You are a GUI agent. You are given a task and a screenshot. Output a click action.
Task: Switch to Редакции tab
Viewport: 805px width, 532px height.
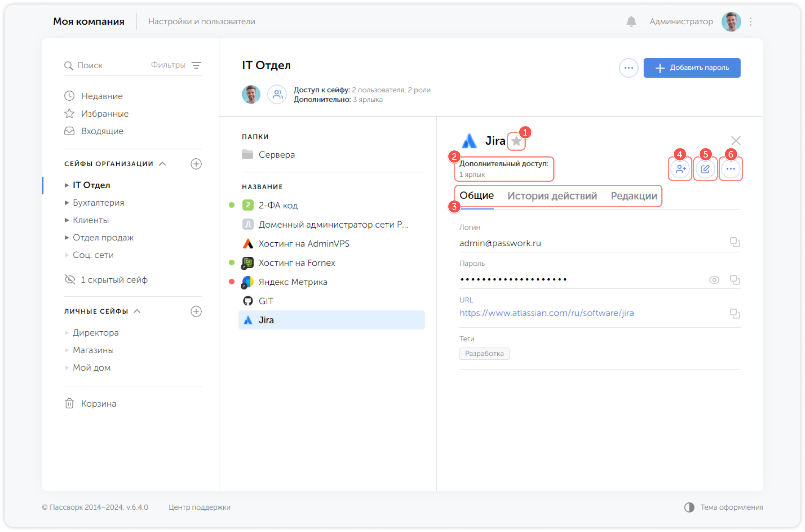tap(634, 196)
